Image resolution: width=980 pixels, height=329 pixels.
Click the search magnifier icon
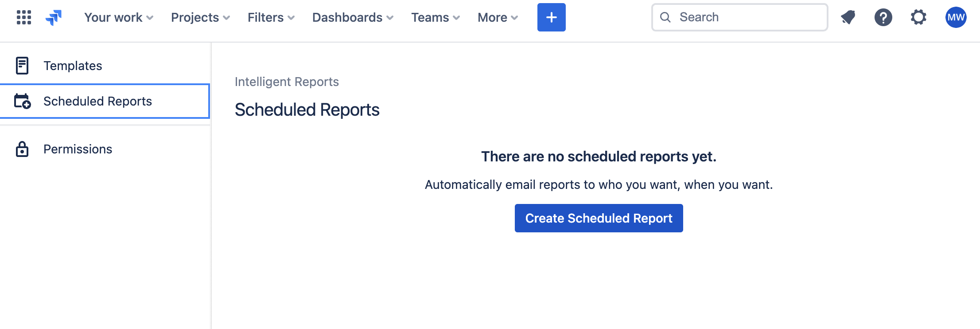point(666,17)
